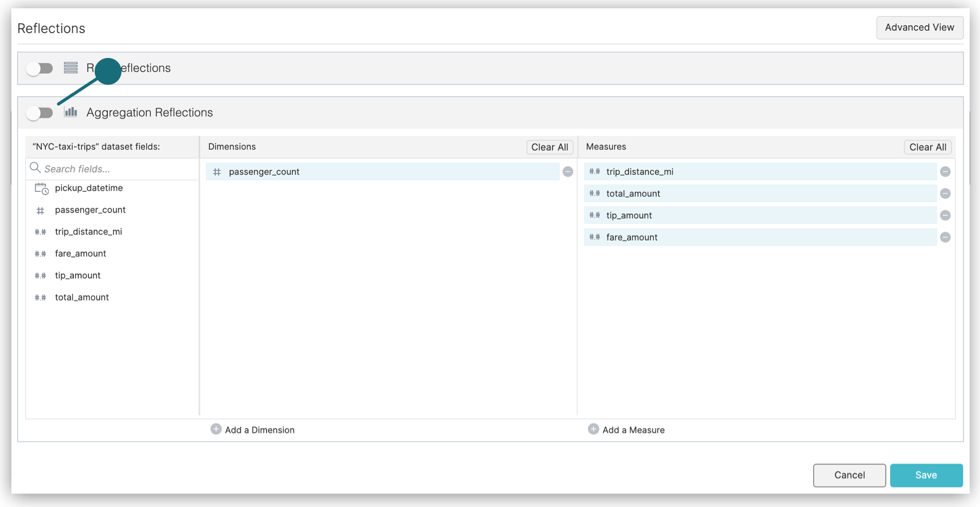Clear all Dimensions
Viewport: 980px width, 507px height.
[549, 147]
